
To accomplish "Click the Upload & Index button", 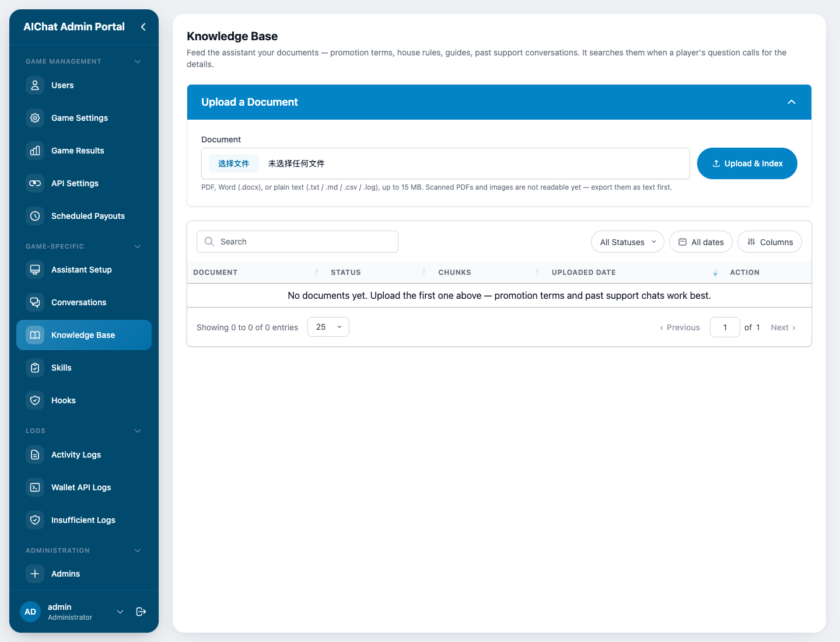I will tap(747, 163).
